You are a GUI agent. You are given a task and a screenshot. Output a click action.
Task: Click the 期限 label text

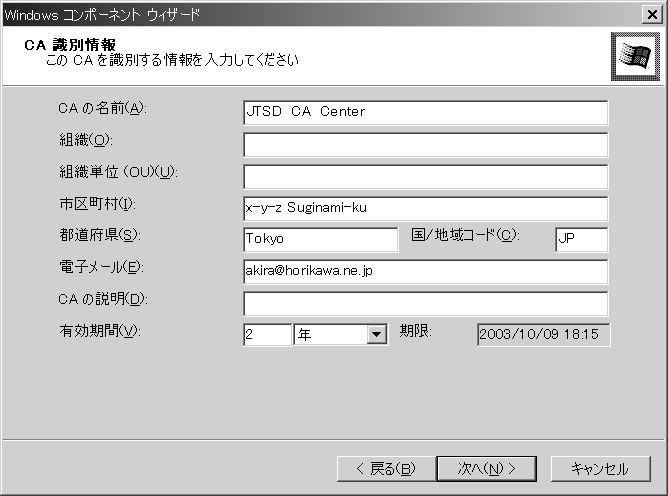point(415,331)
